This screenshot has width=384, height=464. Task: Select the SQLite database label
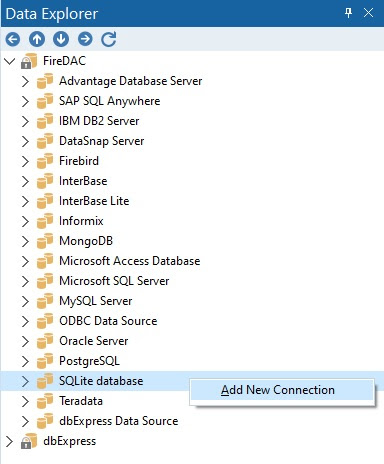pos(101,381)
